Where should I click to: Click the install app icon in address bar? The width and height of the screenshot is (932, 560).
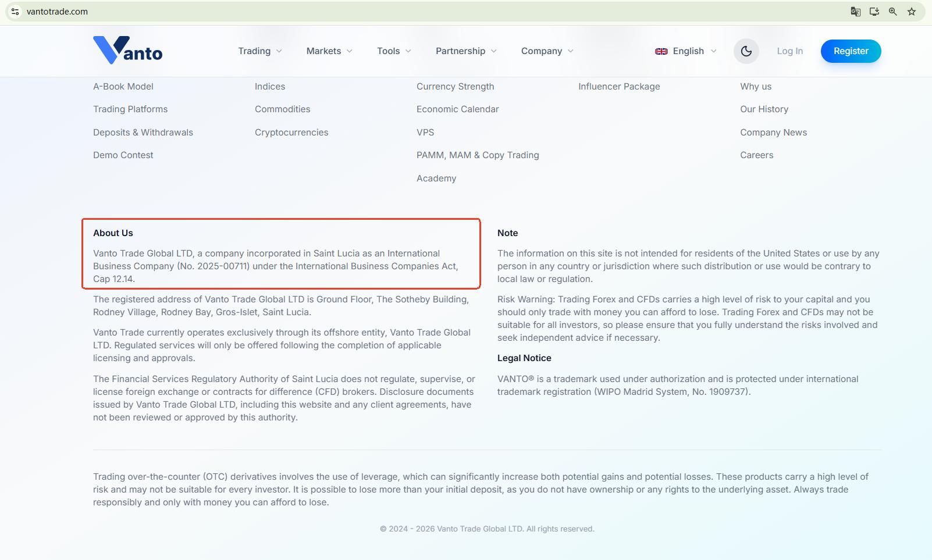coord(874,12)
